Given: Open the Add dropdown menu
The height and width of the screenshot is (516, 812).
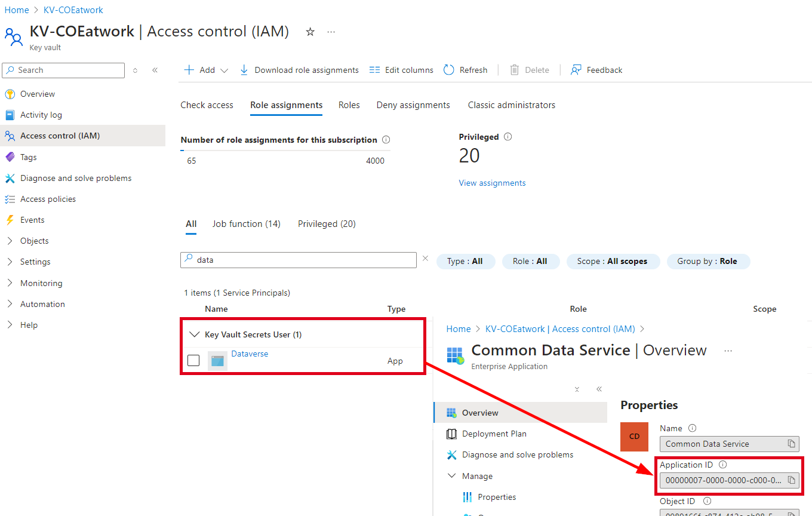Looking at the screenshot, I should point(206,70).
